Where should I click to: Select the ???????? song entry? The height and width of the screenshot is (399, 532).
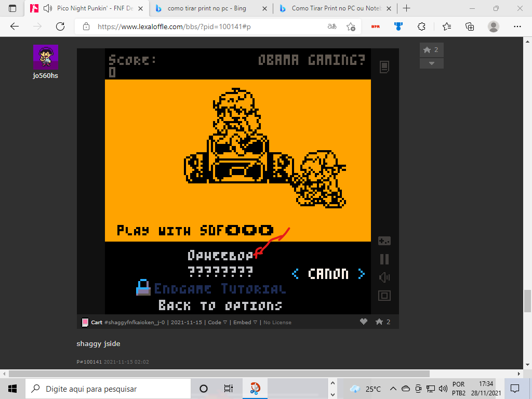pyautogui.click(x=220, y=271)
